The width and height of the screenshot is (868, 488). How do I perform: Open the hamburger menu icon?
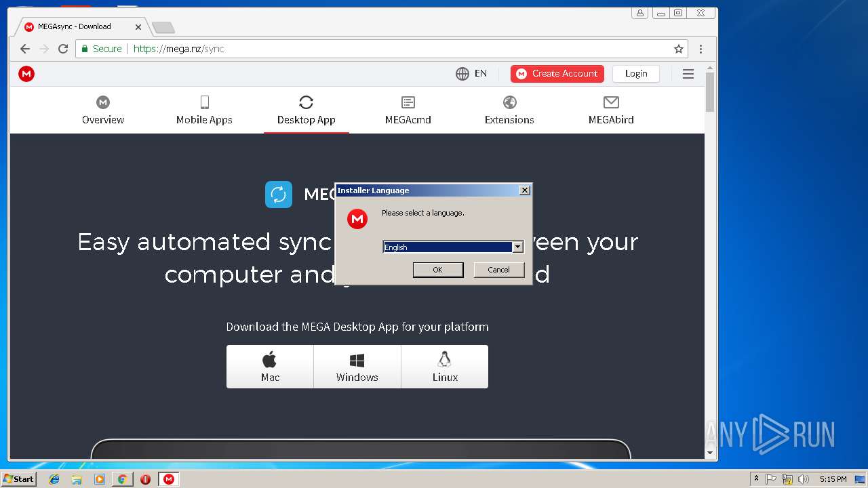[x=688, y=74]
